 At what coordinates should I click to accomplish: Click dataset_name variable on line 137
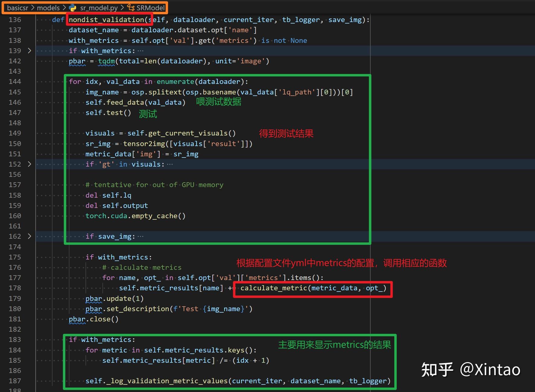click(x=94, y=30)
